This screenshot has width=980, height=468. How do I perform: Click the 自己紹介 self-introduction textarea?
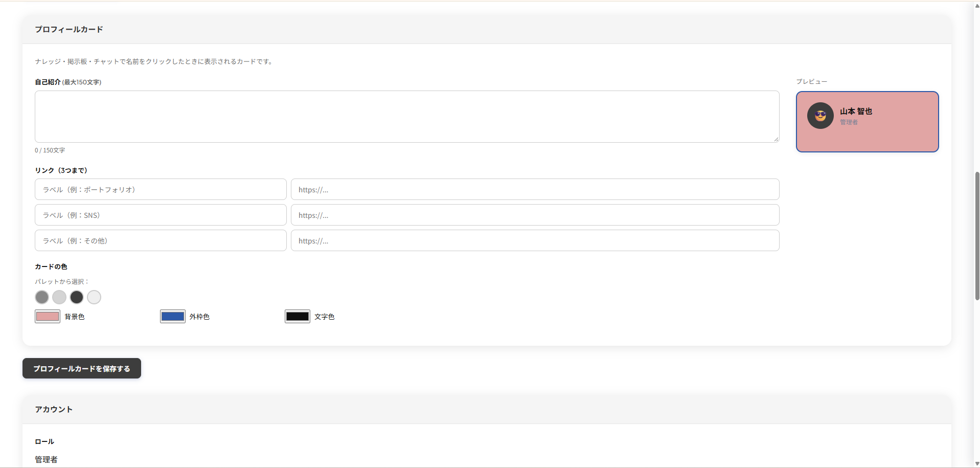click(407, 117)
